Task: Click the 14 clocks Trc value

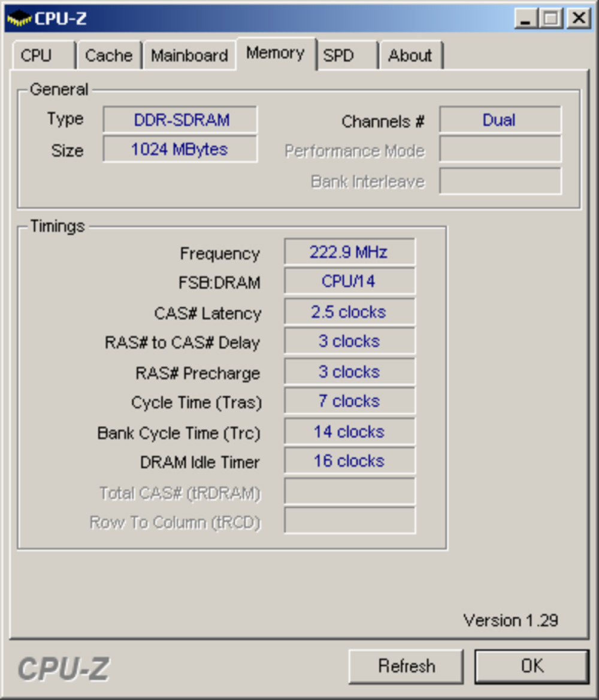Action: point(350,431)
